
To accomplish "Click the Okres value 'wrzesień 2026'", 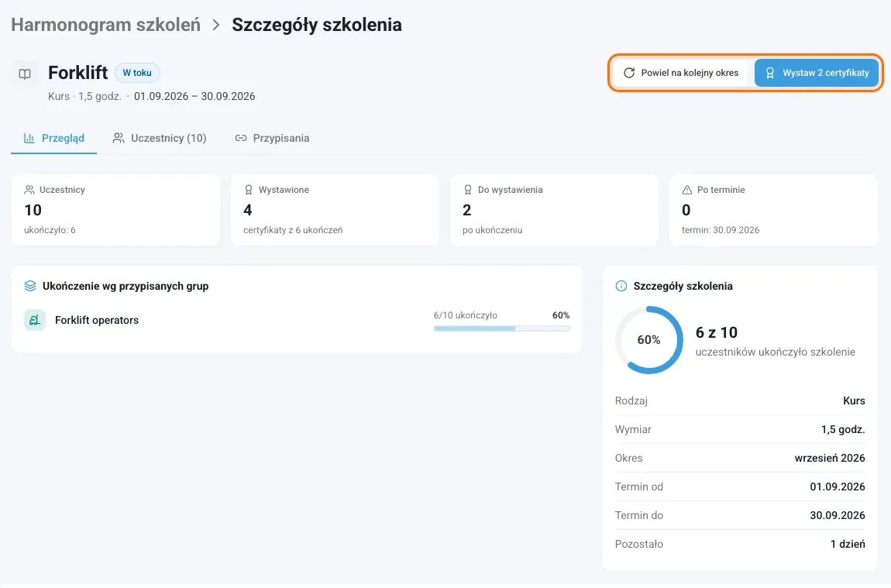I will (830, 458).
